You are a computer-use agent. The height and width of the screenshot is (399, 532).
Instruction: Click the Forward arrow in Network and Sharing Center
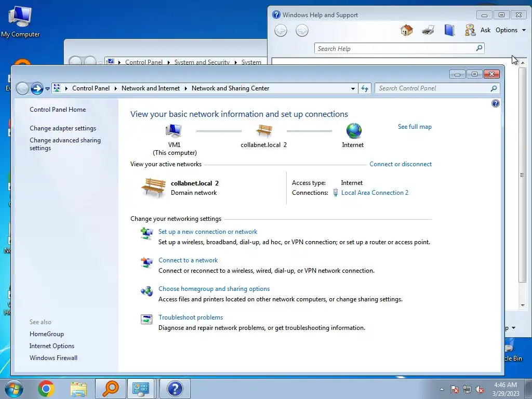point(37,88)
